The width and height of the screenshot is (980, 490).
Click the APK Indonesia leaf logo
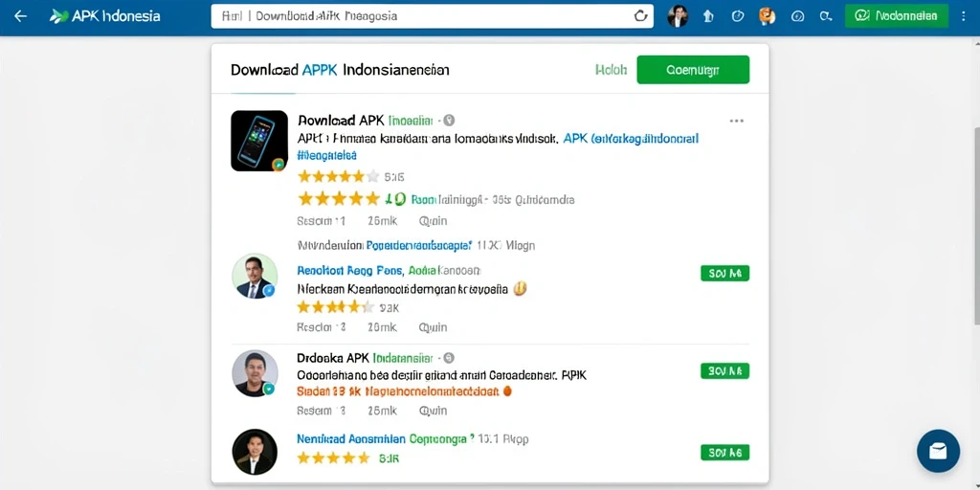[x=58, y=16]
